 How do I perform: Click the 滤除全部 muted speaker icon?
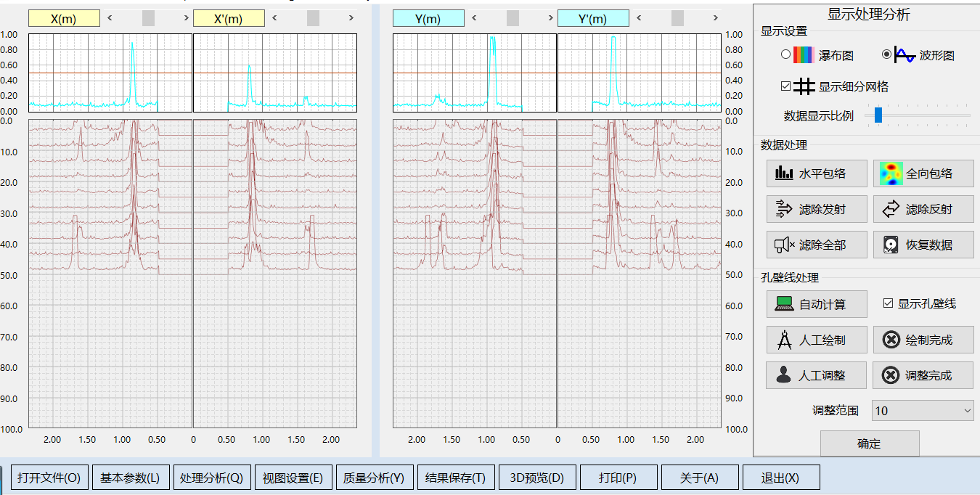785,245
